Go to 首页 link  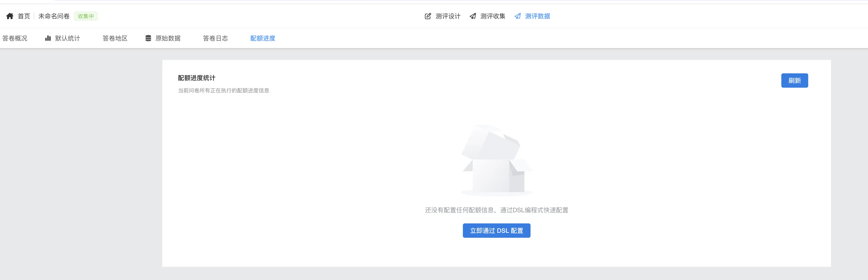24,16
